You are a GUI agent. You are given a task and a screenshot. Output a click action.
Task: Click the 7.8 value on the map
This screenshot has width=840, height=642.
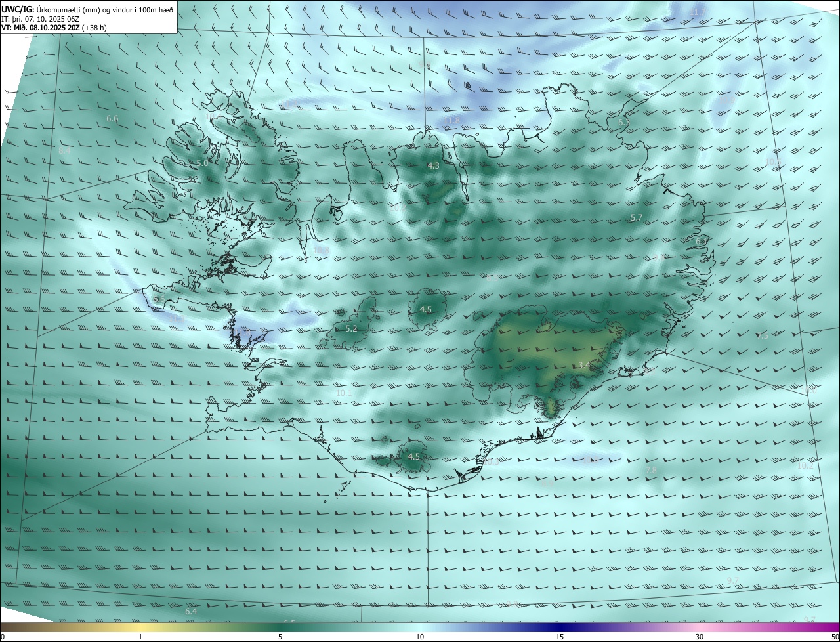pos(651,470)
